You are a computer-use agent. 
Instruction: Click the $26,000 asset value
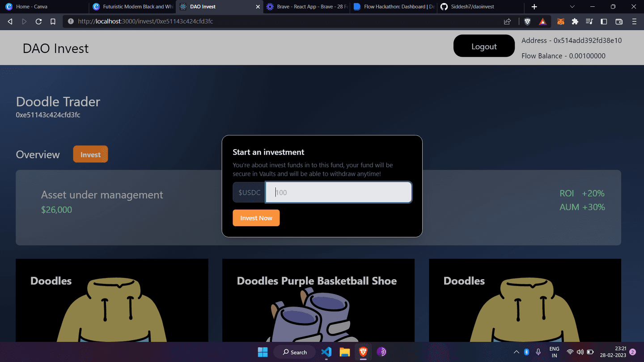[56, 210]
